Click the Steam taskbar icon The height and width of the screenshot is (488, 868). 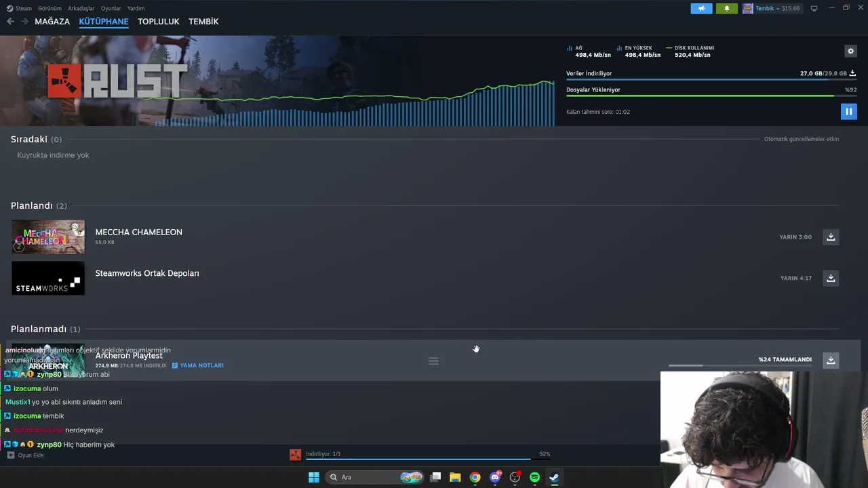[554, 477]
